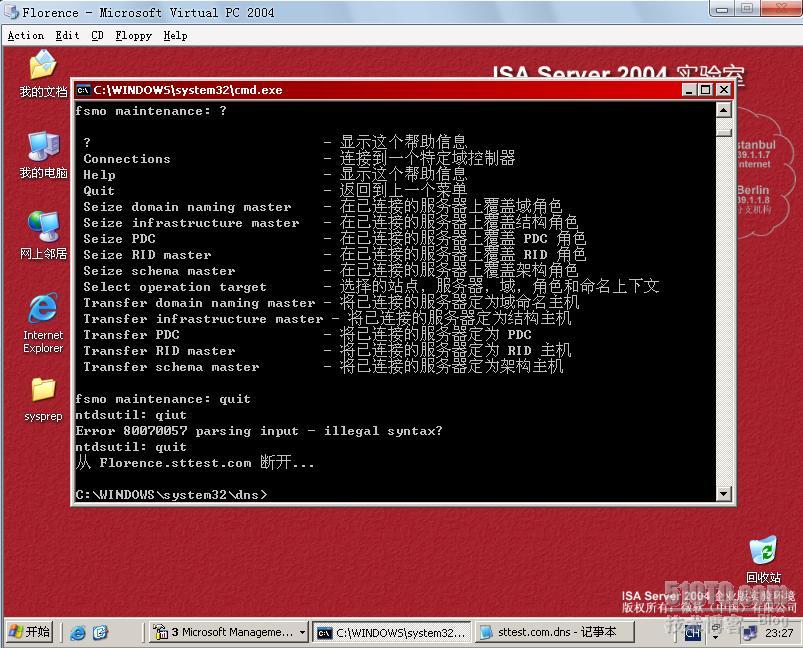Close the cmd.exe window

(724, 90)
